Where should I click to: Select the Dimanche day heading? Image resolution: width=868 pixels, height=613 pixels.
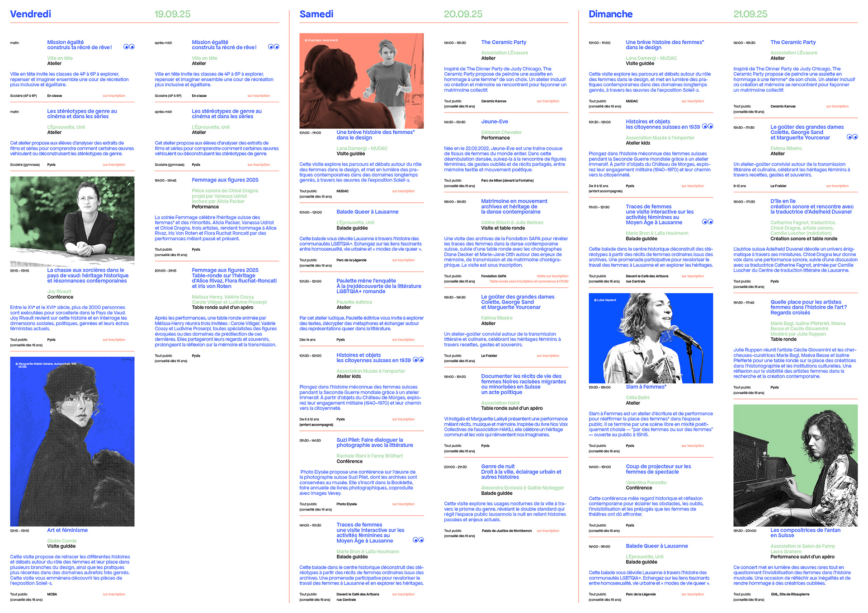(x=610, y=14)
